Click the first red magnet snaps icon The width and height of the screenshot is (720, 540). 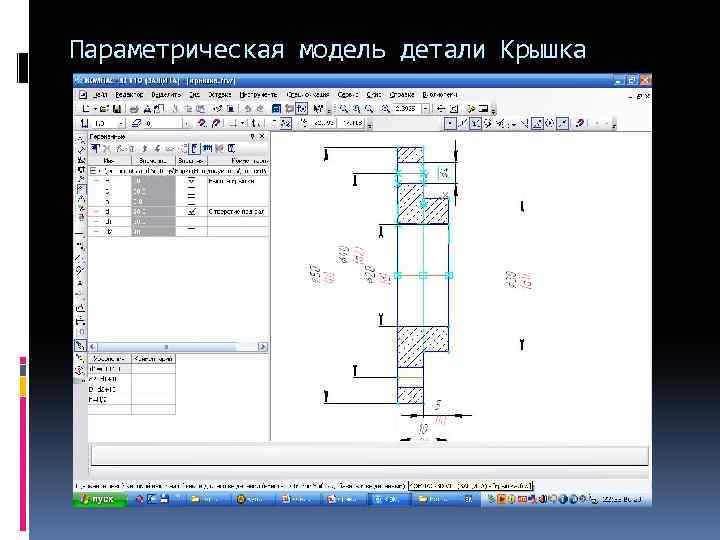pos(202,123)
